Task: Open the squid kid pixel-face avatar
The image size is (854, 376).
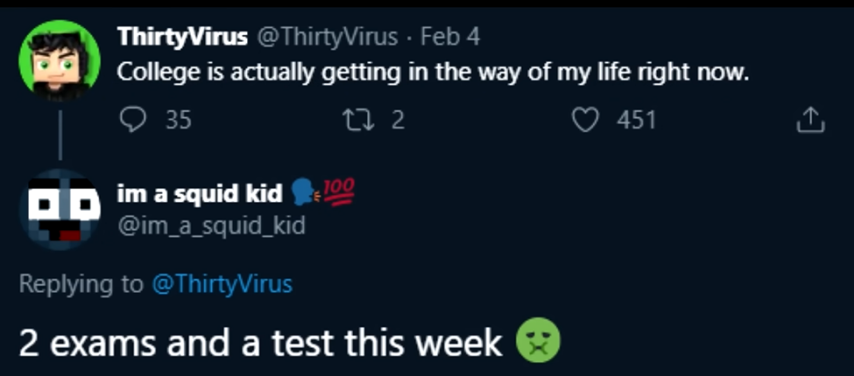Action: click(59, 209)
